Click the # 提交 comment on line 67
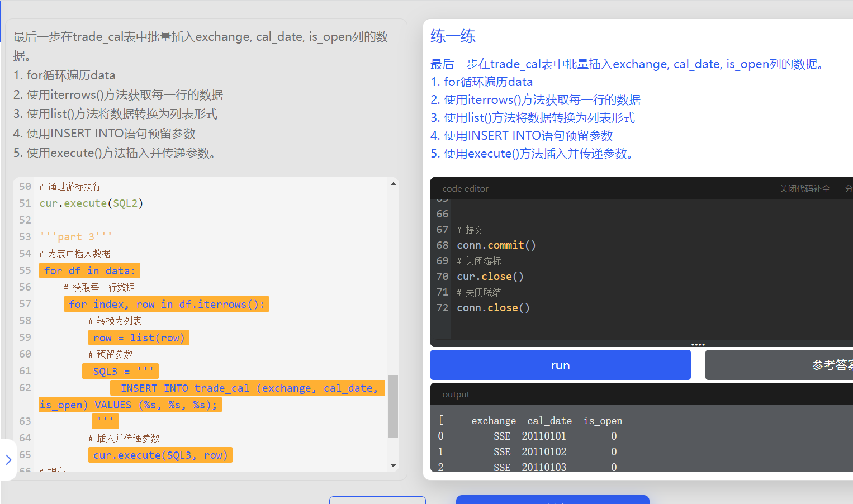The image size is (853, 504). 470,230
